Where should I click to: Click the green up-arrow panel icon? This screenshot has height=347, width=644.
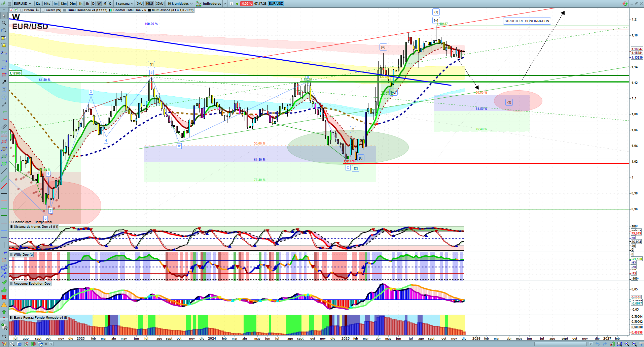tap(16, 10)
